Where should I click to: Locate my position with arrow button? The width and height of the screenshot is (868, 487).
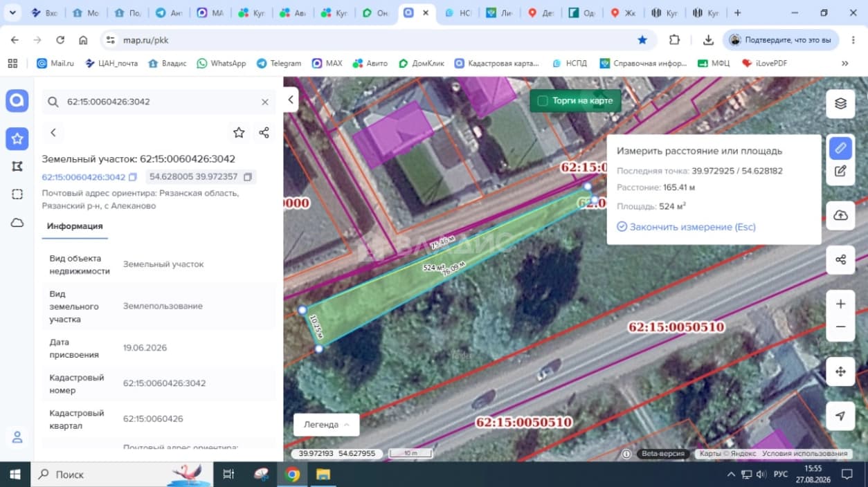840,416
